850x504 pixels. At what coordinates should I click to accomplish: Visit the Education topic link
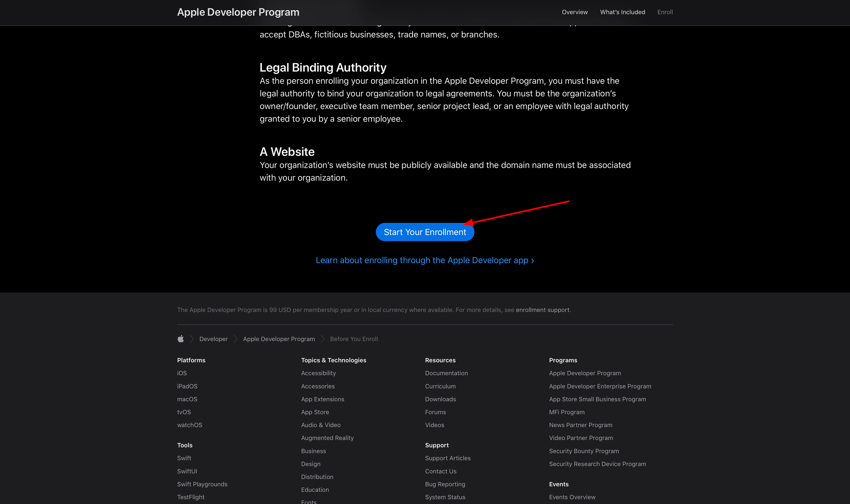(x=315, y=490)
